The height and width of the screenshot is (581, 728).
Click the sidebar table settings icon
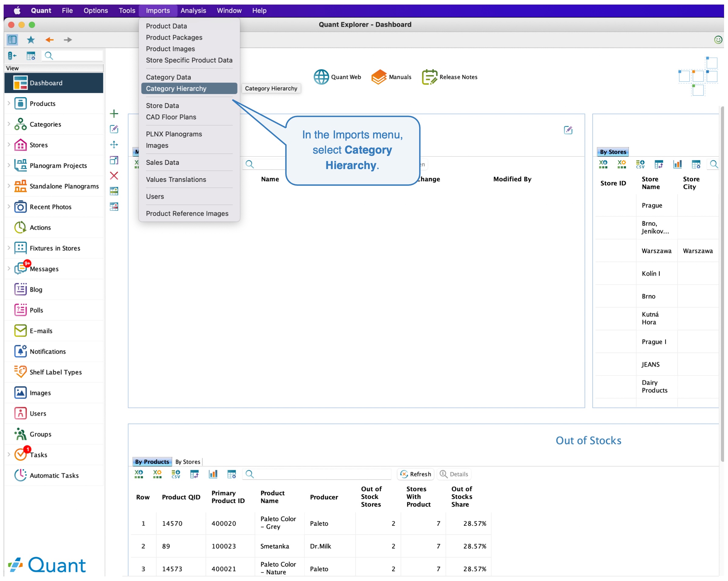[x=31, y=56]
